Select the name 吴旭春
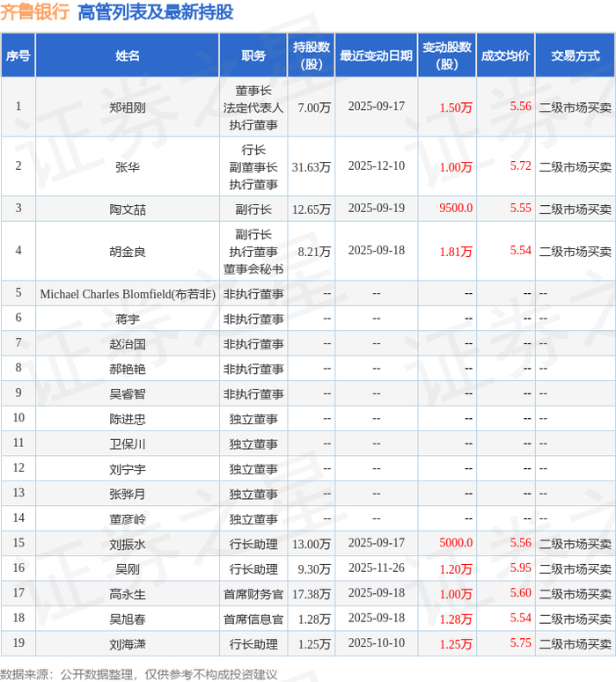 pos(127,619)
